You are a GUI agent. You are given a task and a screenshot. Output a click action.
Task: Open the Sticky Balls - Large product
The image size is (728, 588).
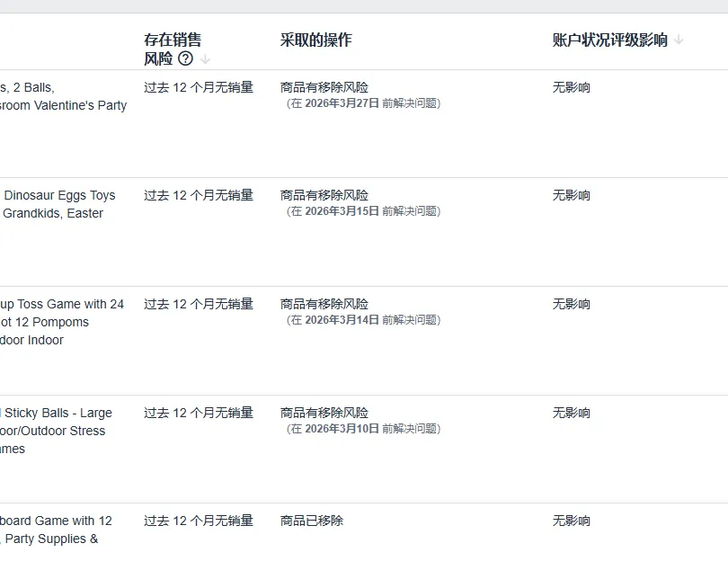coord(58,413)
